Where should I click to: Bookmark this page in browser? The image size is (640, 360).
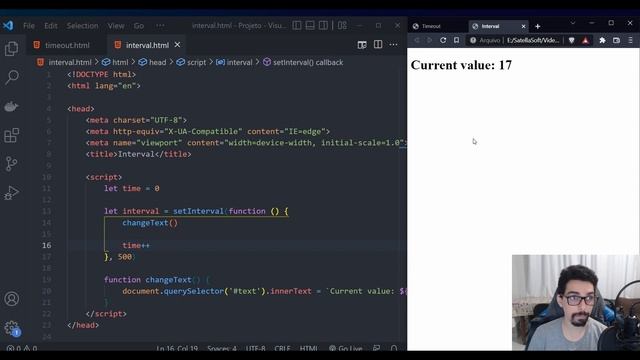[x=456, y=40]
